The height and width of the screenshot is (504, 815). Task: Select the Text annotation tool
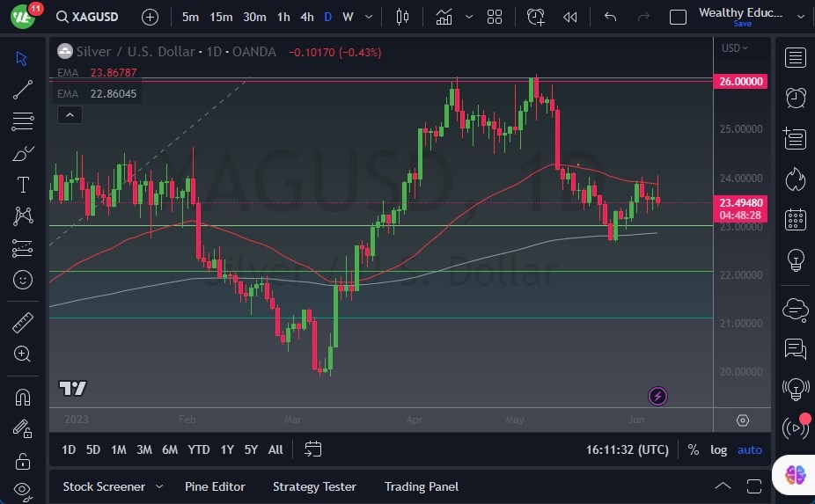click(x=23, y=185)
